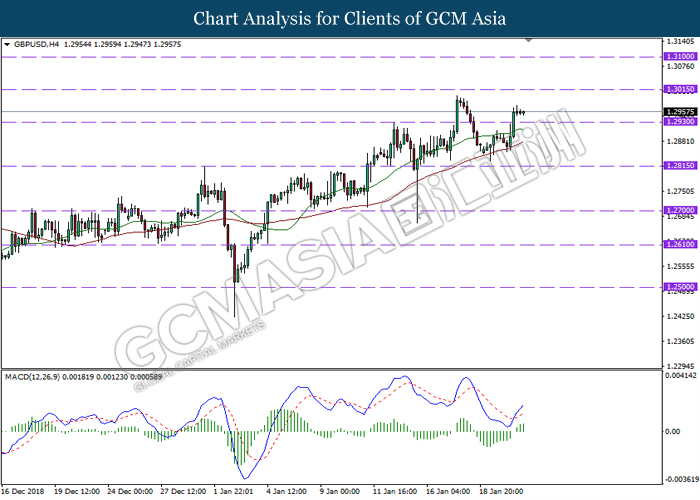Click the chart shift marker triangle
The height and width of the screenshot is (500, 700).
pyautogui.click(x=529, y=41)
